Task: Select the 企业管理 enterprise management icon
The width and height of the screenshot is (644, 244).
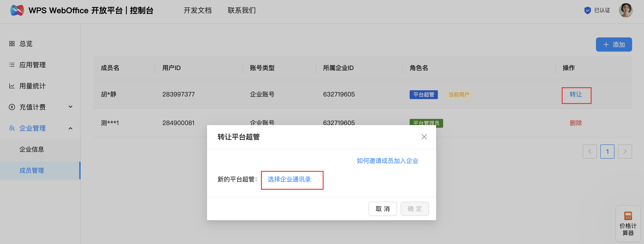Action: click(x=11, y=128)
